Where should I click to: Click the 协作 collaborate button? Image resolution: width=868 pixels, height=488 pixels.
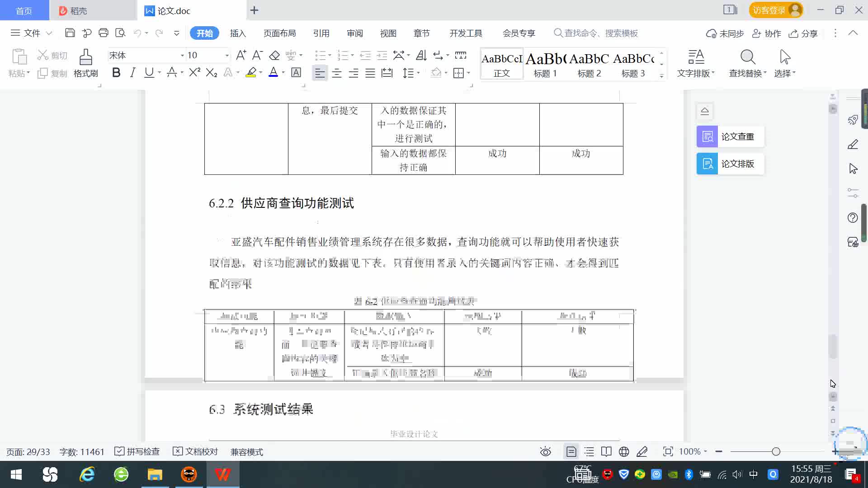click(x=767, y=33)
